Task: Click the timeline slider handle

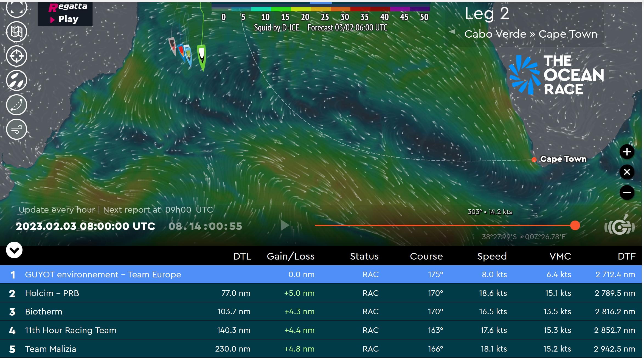Action: (575, 225)
